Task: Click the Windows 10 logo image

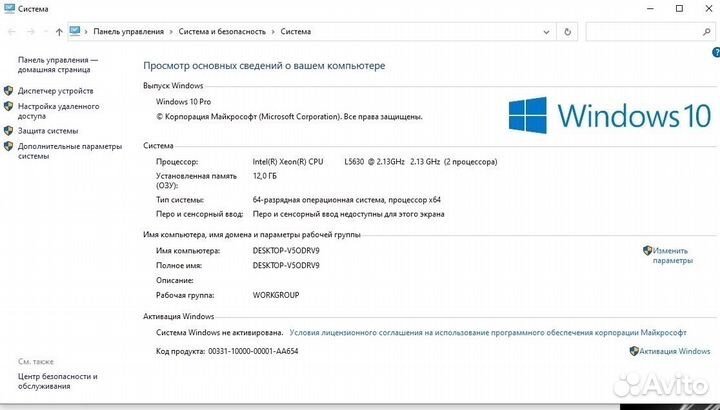Action: 609,115
